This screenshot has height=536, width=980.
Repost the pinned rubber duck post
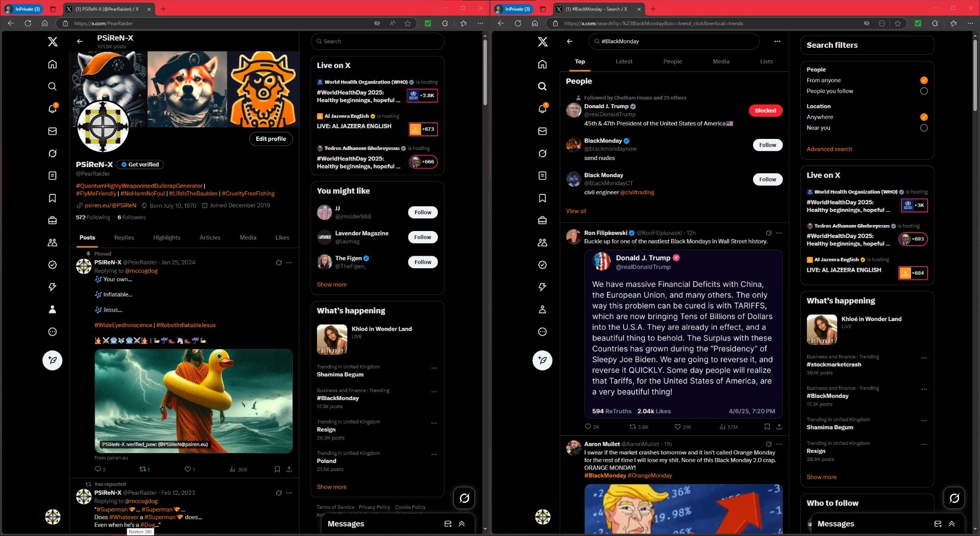tap(144, 469)
